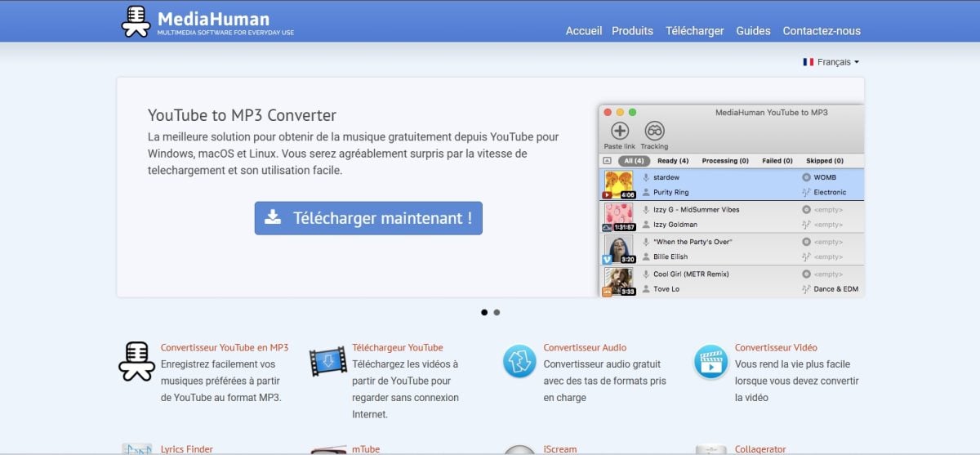
Task: Open the Lyrics Finder link
Action: 187,449
